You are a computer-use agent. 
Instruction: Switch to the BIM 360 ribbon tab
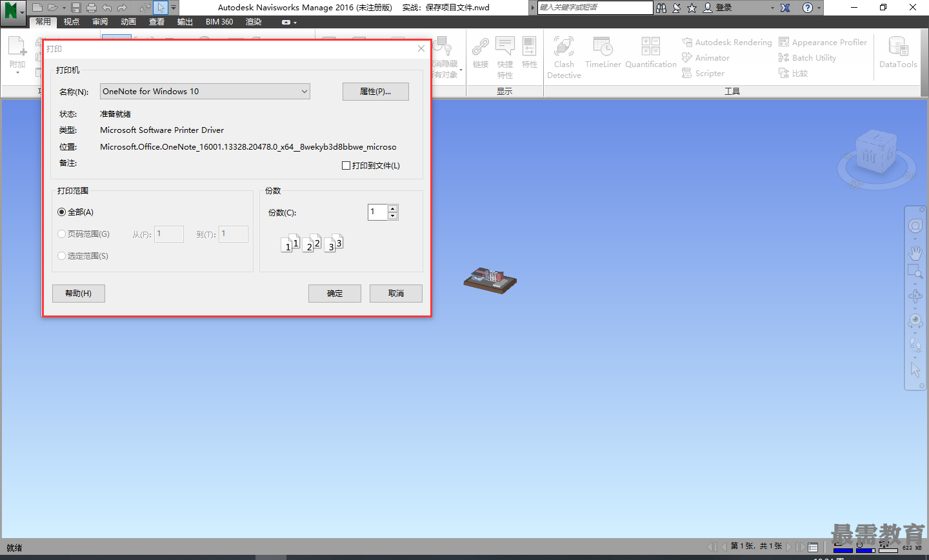(x=219, y=22)
